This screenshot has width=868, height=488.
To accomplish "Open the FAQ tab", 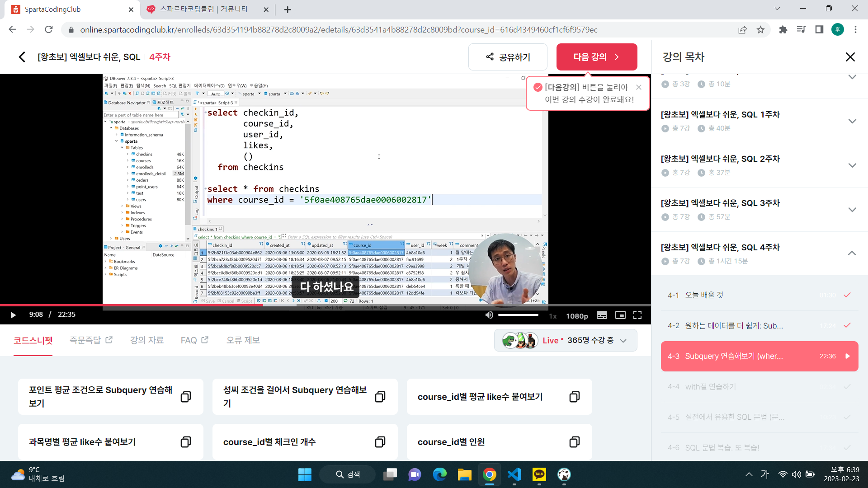I will (194, 340).
